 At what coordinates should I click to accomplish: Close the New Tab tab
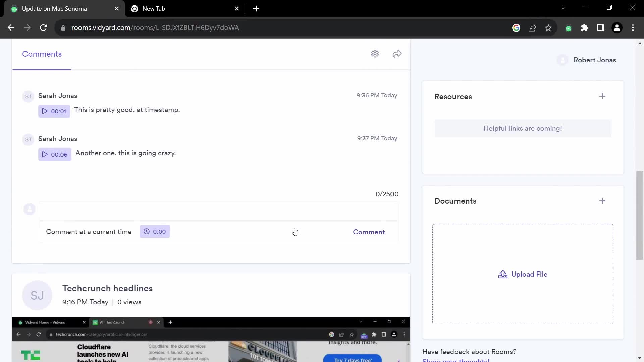coord(237,9)
